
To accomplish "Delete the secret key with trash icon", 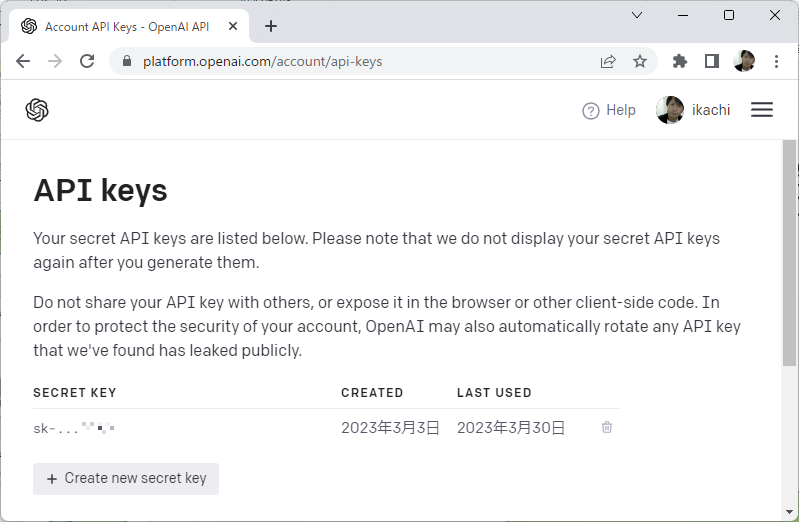I will pyautogui.click(x=607, y=428).
